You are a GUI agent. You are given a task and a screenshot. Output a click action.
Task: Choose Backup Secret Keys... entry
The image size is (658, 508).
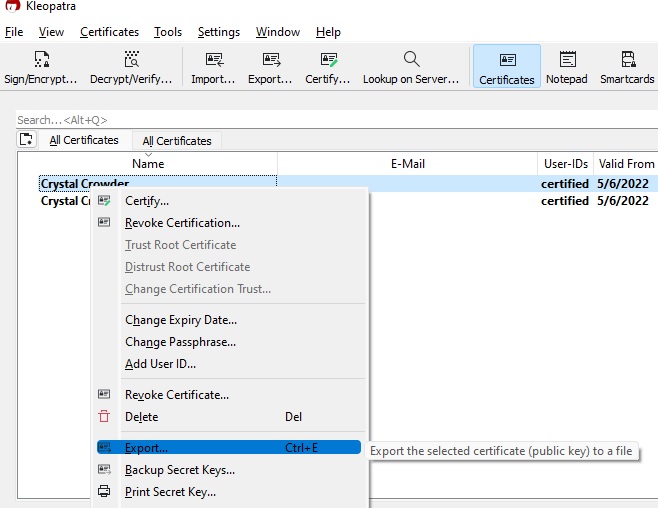click(229, 470)
